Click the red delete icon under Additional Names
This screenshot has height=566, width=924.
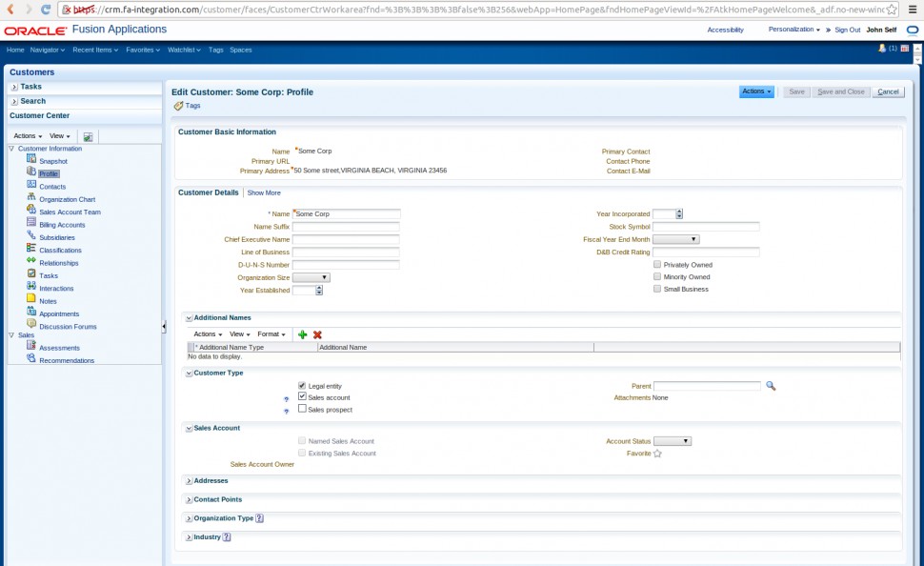tap(317, 334)
